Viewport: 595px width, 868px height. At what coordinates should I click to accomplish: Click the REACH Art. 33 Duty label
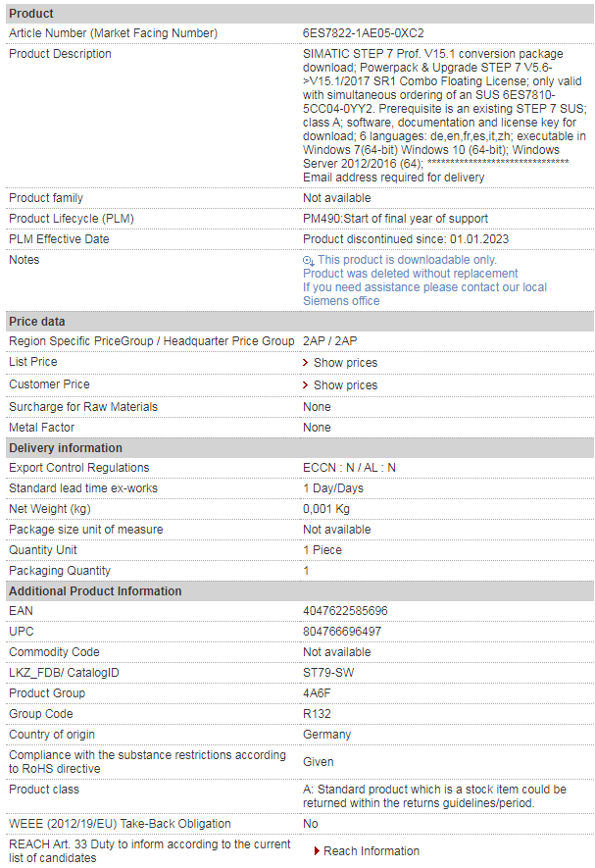pyautogui.click(x=149, y=851)
